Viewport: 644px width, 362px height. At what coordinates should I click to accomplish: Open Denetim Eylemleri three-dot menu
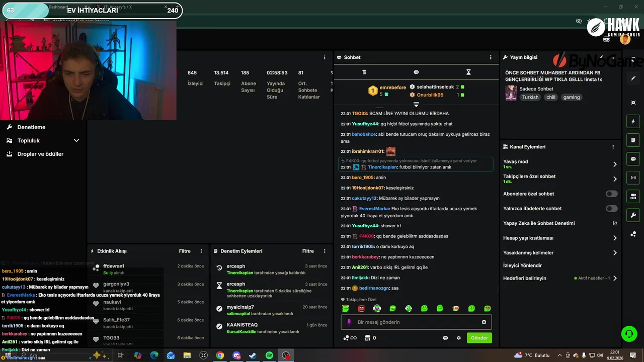[325, 251]
